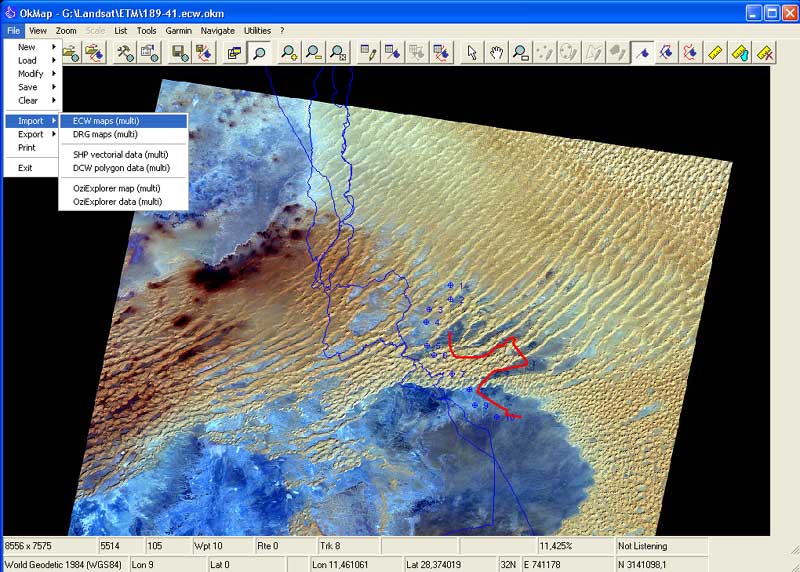Click the 'E 741178' easting field

tap(568, 565)
